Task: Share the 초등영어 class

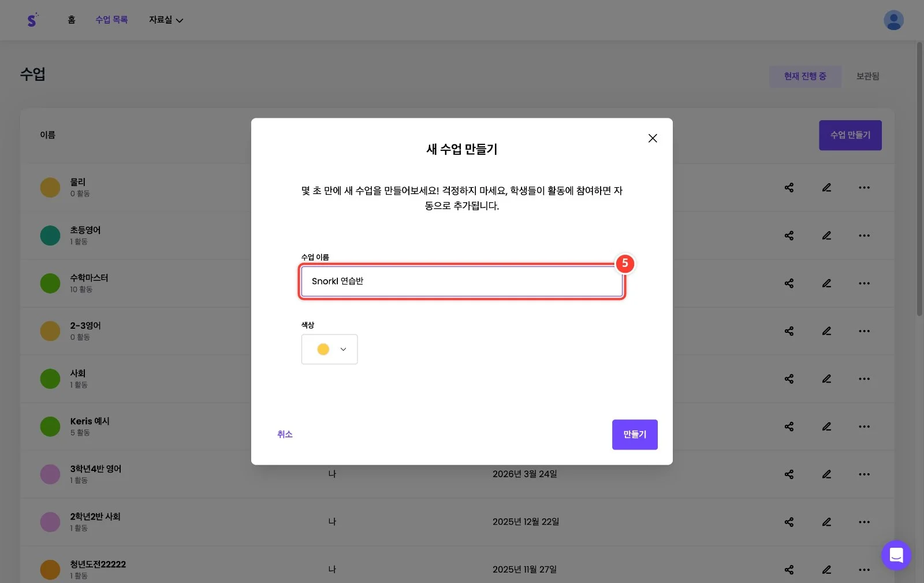Action: (789, 236)
